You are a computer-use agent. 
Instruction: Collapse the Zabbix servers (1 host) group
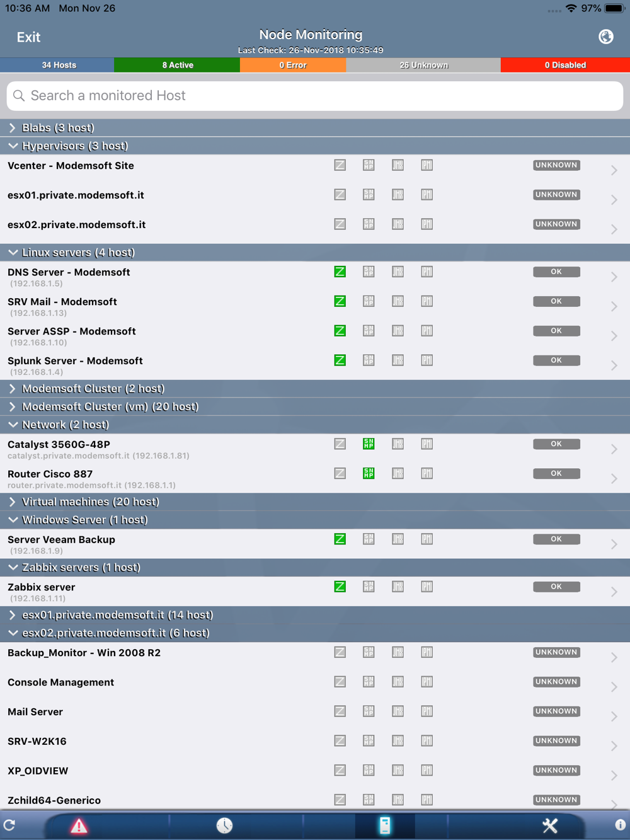pos(315,568)
